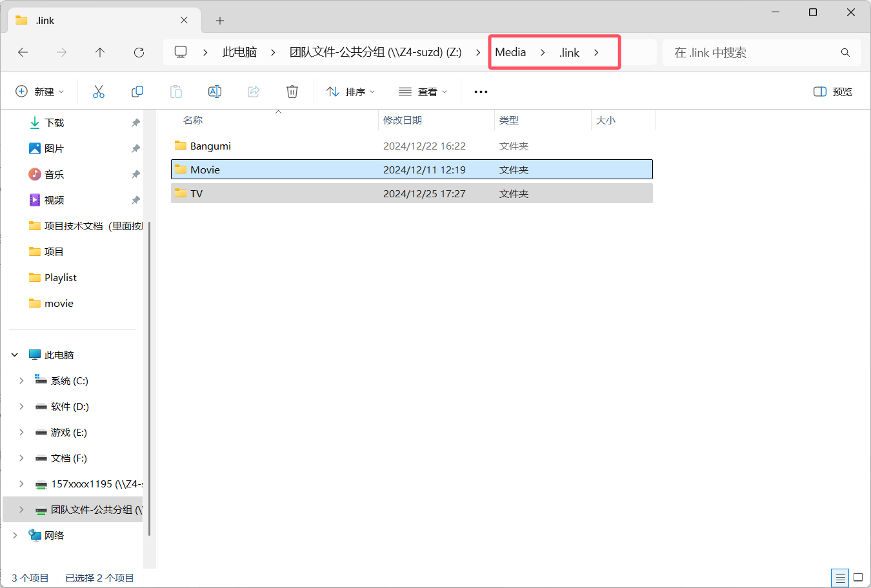Click the Paste clipboard icon
The height and width of the screenshot is (588, 871).
[x=176, y=92]
